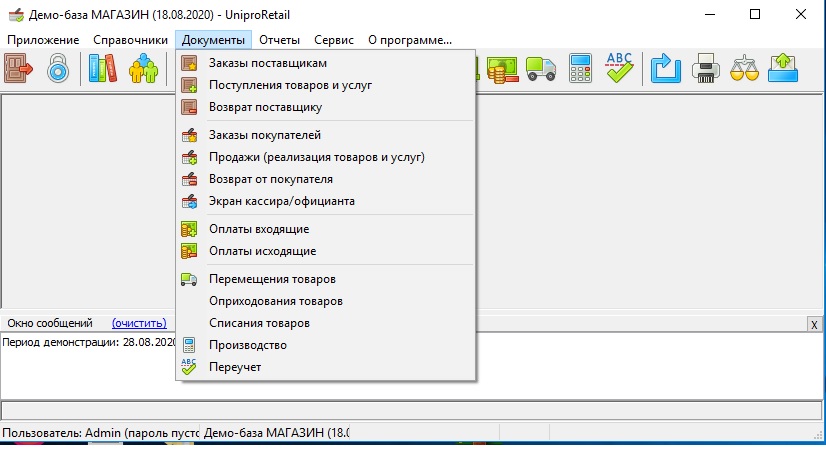This screenshot has width=826, height=460.
Task: Click the money and coins toolbar icon
Action: pos(502,68)
